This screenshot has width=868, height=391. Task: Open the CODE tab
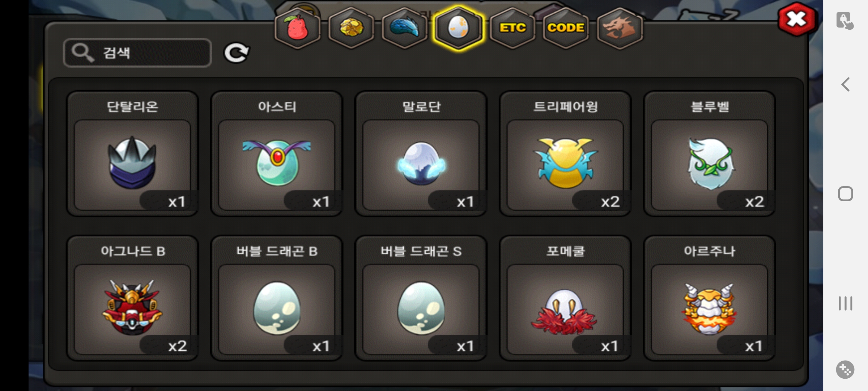pos(566,28)
